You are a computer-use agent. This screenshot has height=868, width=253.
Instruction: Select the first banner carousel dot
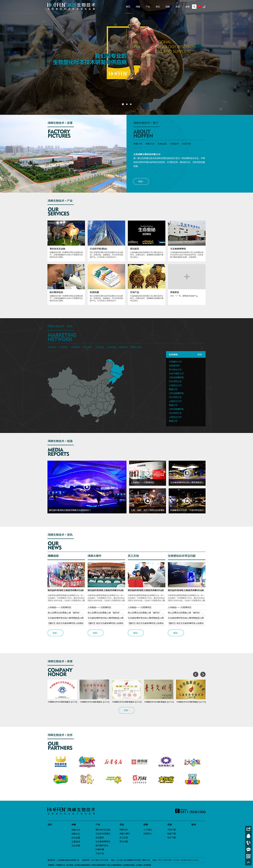point(122,104)
